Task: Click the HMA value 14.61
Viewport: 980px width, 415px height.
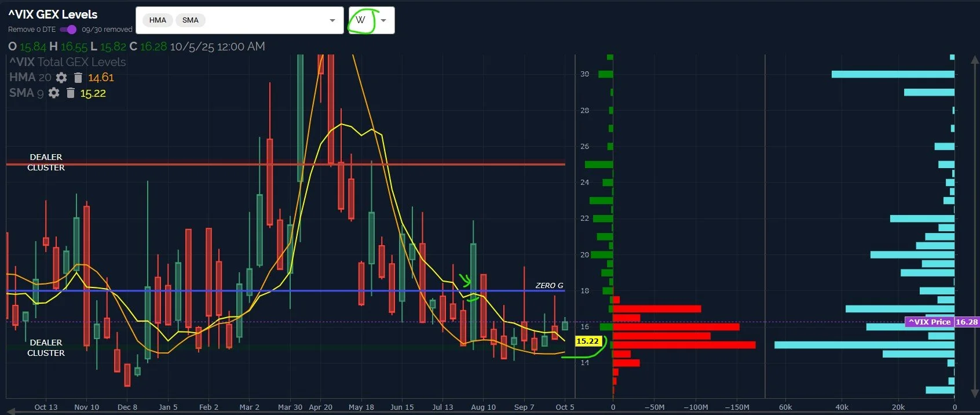Action: click(x=101, y=77)
